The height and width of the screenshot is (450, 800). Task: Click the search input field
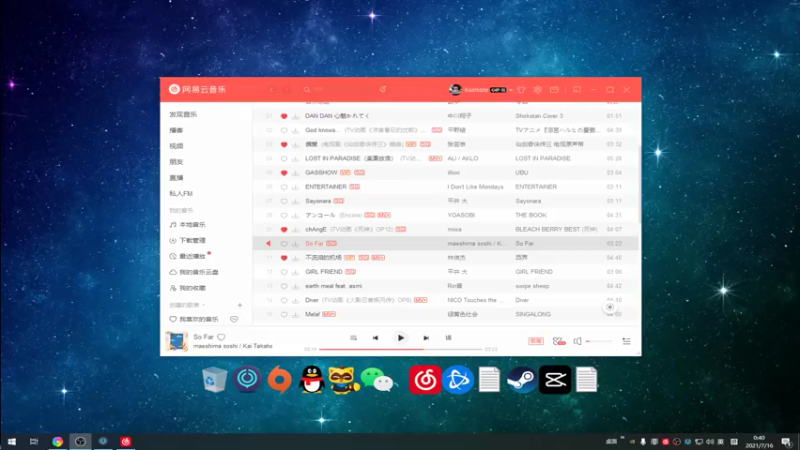click(339, 89)
